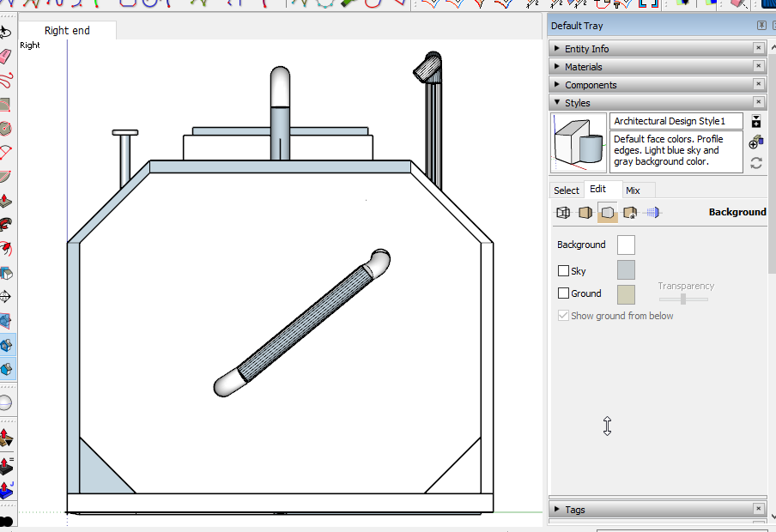Expand the Materials panel
Screen dimensions: 776x532
tap(584, 67)
